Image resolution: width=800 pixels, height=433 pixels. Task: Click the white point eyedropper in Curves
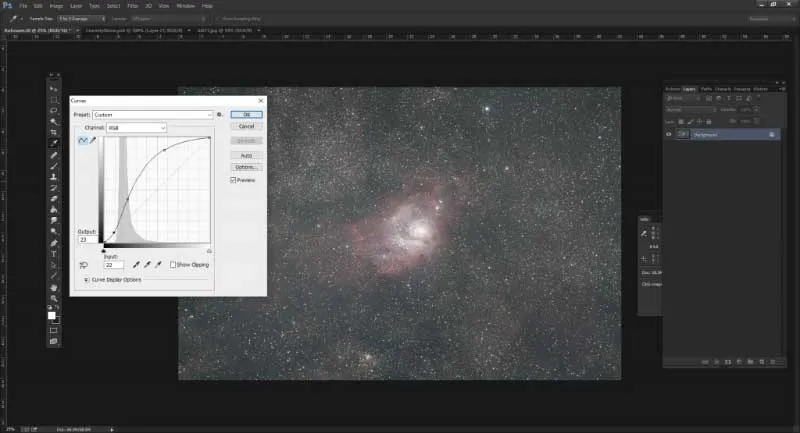click(159, 265)
